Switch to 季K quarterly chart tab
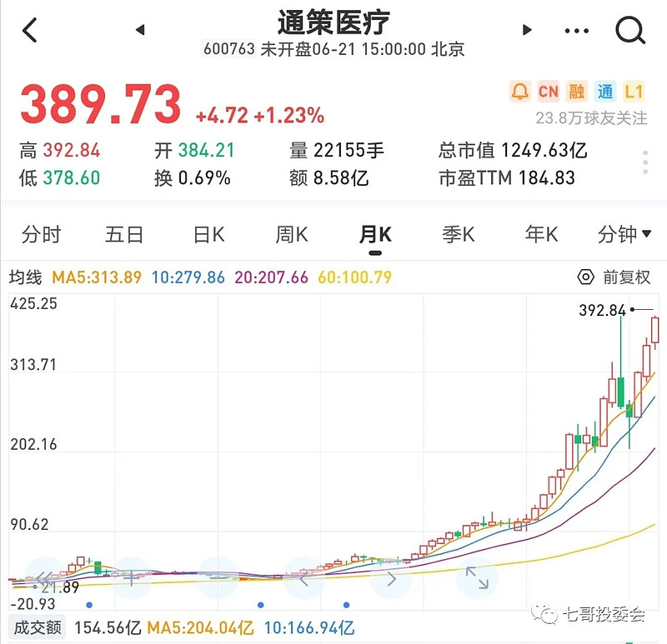This screenshot has width=667, height=644. [458, 234]
